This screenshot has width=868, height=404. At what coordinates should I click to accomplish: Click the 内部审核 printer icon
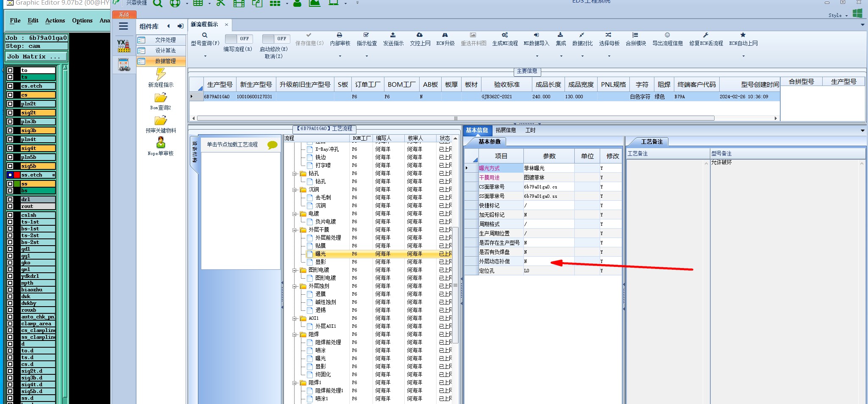339,35
